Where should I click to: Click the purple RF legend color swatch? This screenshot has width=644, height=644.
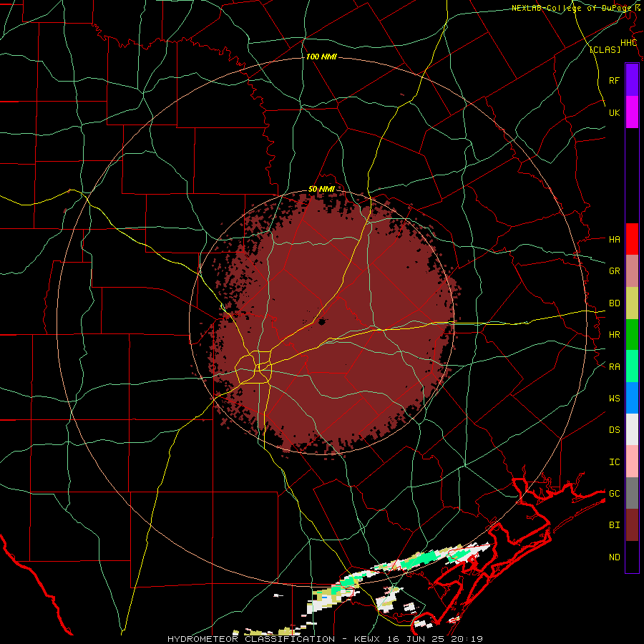(632, 80)
